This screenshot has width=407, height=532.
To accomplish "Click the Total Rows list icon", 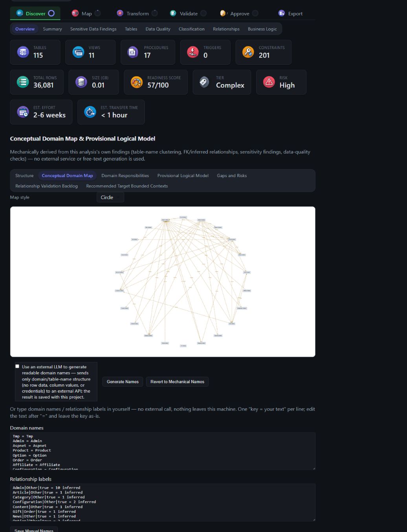I will pyautogui.click(x=23, y=82).
